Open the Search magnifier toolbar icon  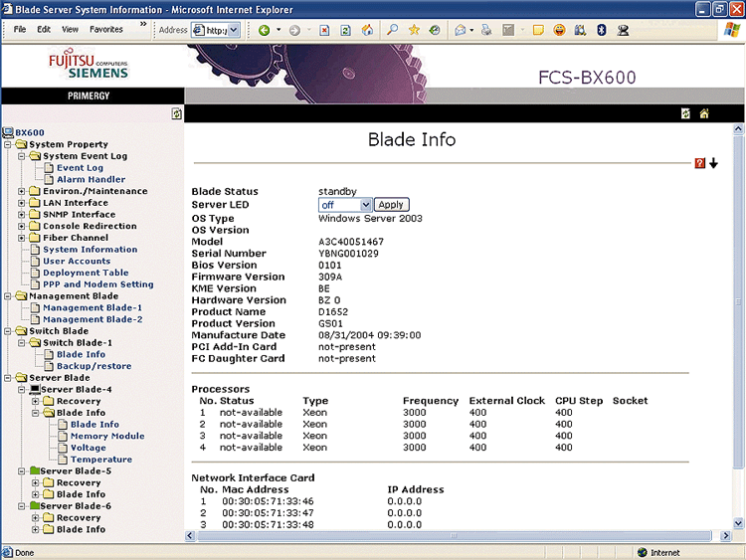point(393,31)
